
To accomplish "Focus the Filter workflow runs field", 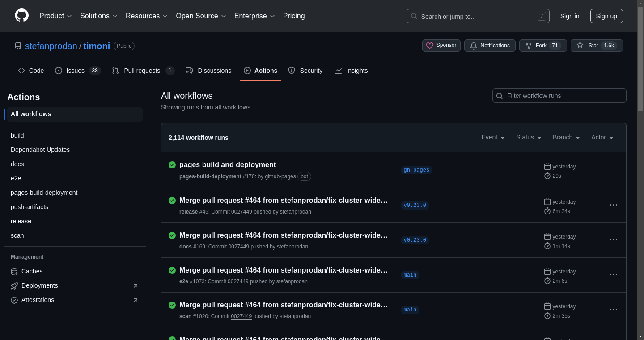I will (x=559, y=96).
